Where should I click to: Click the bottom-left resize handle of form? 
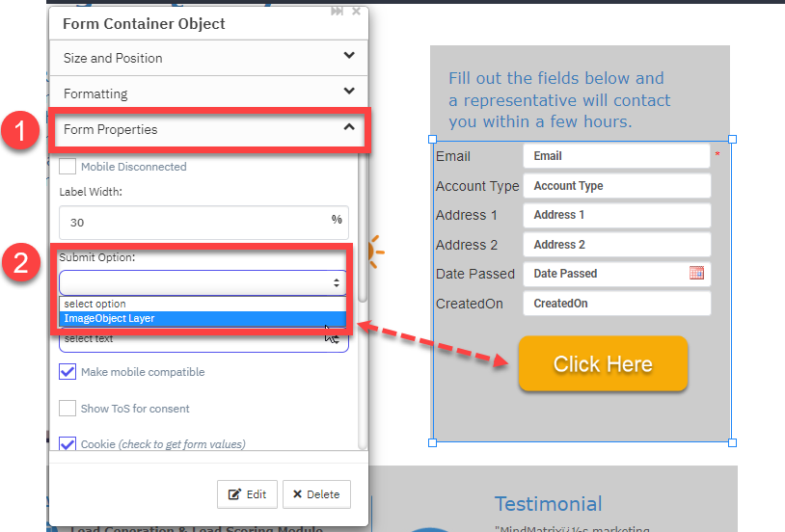point(433,442)
